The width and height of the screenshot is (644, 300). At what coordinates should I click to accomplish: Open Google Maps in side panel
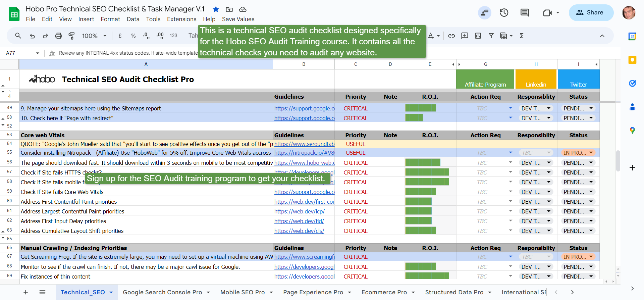[x=632, y=131]
